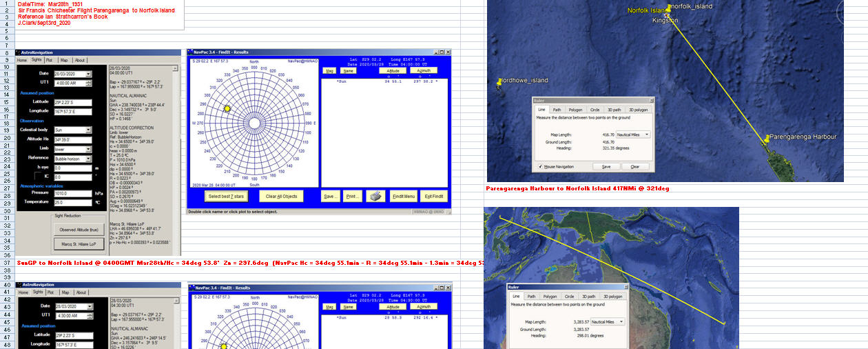Select Circle tab in upper Ruler dialog
This screenshot has height=349, width=868.
(x=595, y=110)
